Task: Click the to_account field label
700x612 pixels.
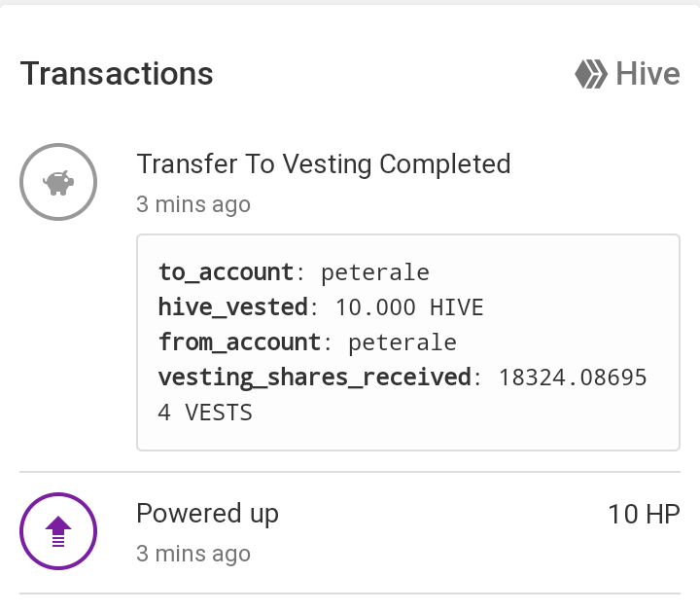Action: click(x=227, y=272)
